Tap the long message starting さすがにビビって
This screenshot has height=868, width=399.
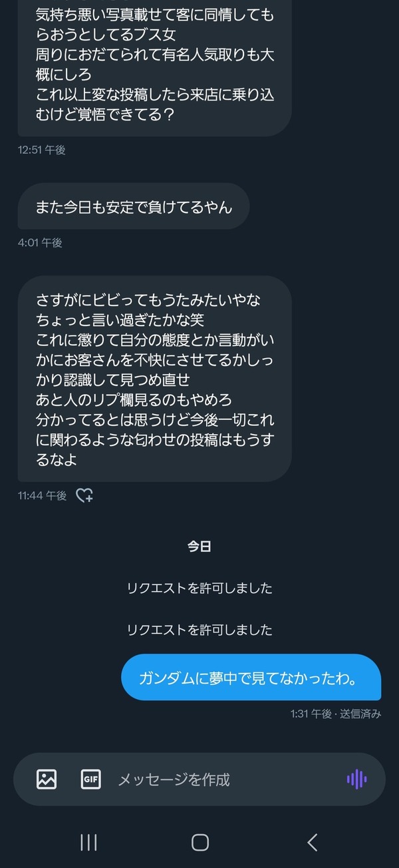click(154, 379)
